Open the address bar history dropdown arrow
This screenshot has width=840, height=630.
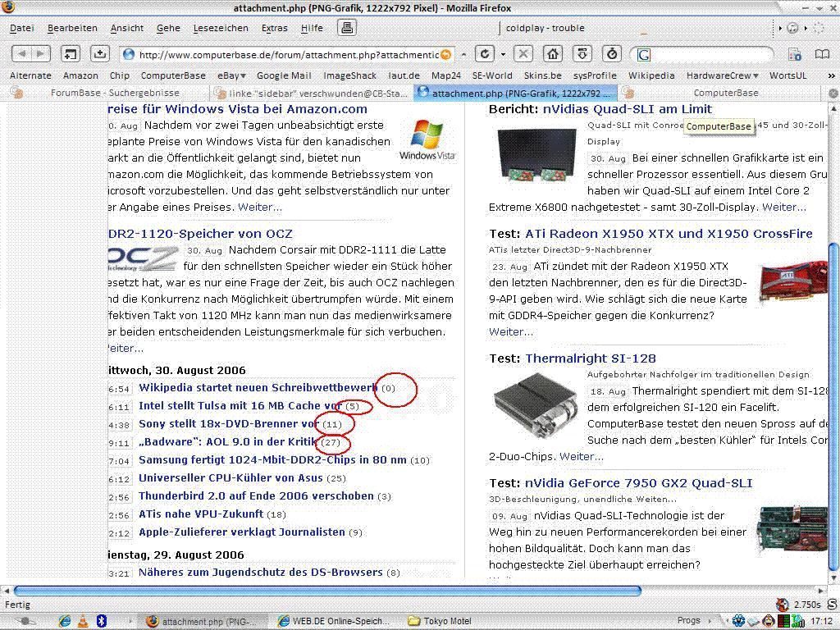point(463,55)
